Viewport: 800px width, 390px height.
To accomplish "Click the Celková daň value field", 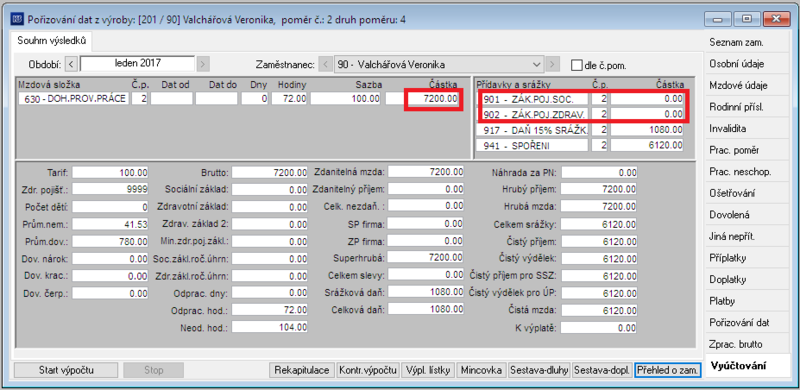I will pos(426,309).
